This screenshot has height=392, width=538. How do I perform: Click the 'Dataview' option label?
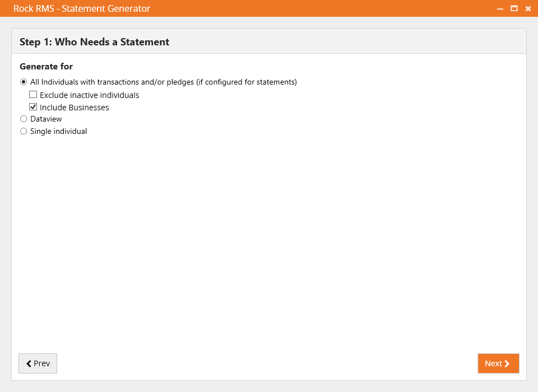[x=46, y=119]
